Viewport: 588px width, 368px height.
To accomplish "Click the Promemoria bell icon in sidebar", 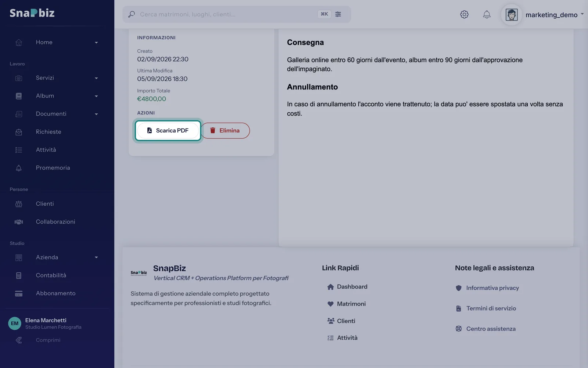I will [x=19, y=168].
